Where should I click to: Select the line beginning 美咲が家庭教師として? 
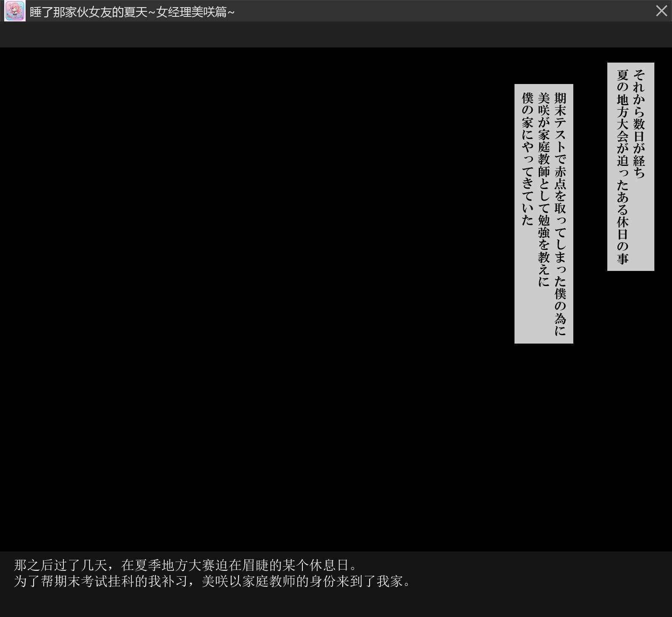(544, 189)
